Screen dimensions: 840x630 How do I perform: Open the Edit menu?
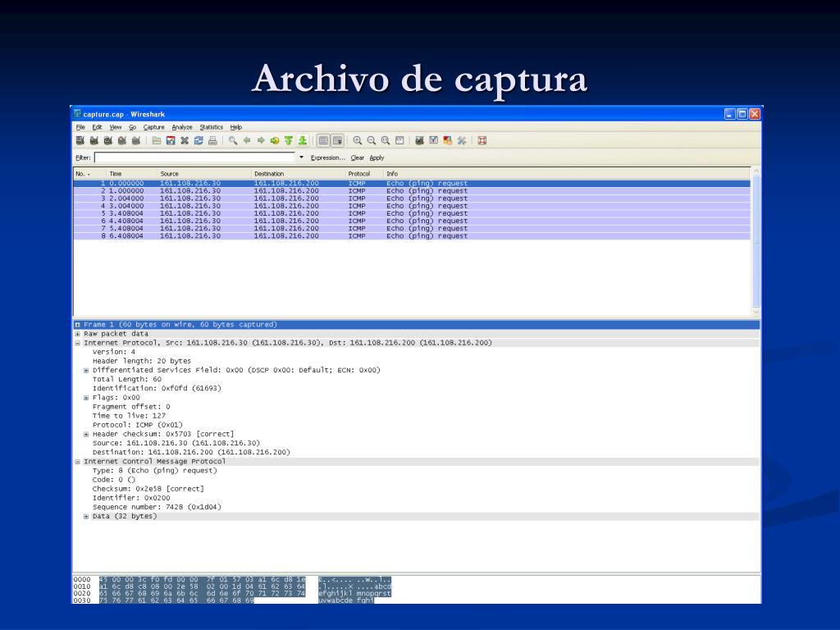97,127
